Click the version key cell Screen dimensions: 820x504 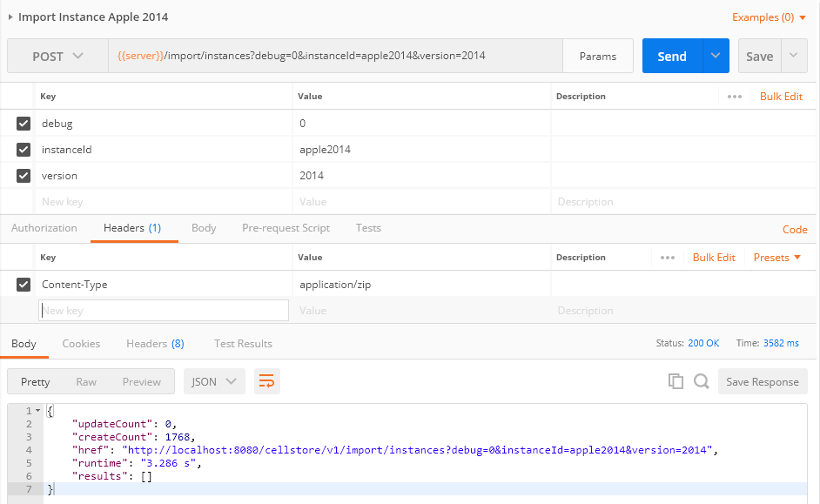click(164, 176)
